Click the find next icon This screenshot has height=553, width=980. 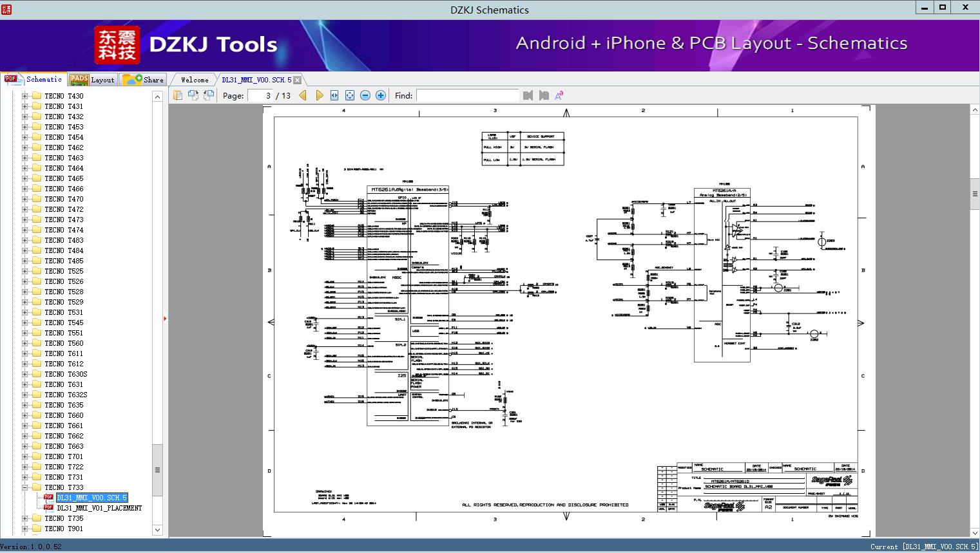pos(544,95)
